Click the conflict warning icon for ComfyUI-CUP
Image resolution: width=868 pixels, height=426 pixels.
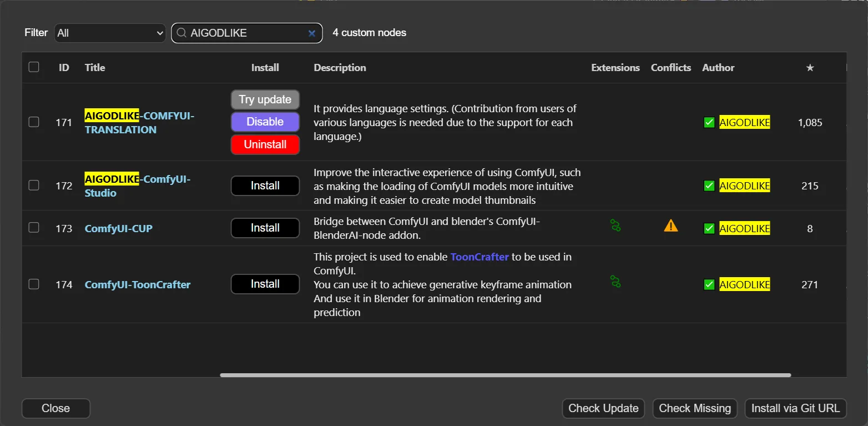[671, 225]
